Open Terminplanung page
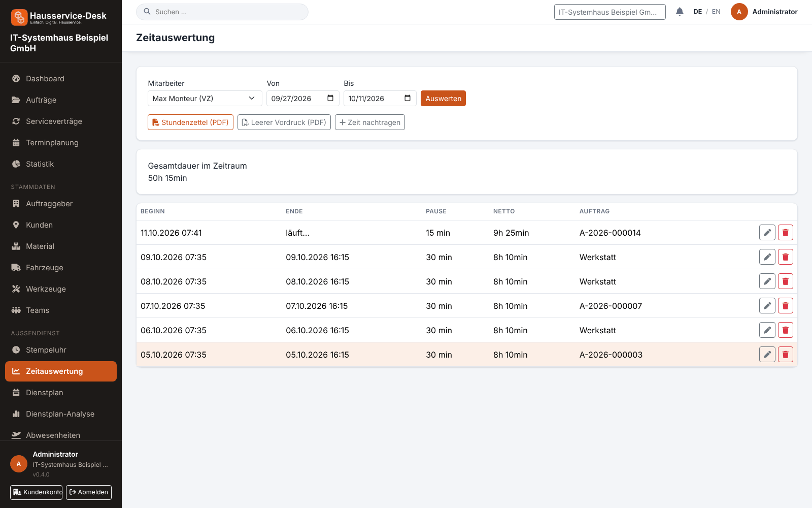The height and width of the screenshot is (508, 812). click(61, 143)
